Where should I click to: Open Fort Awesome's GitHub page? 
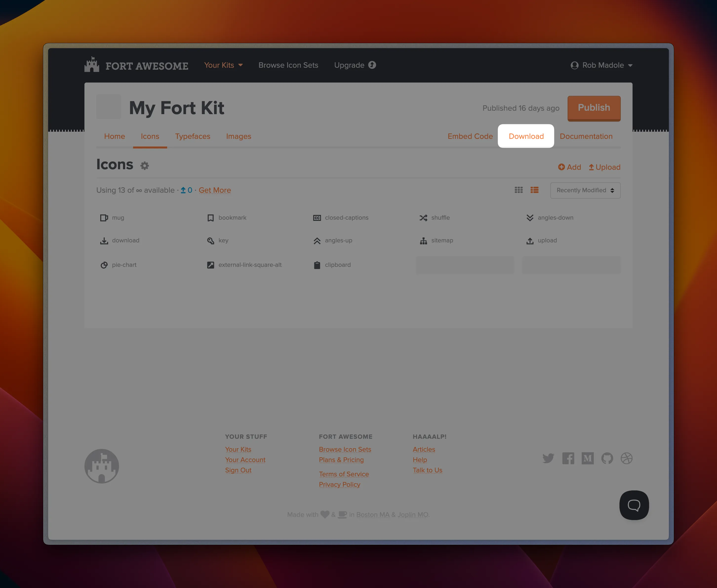coord(607,458)
